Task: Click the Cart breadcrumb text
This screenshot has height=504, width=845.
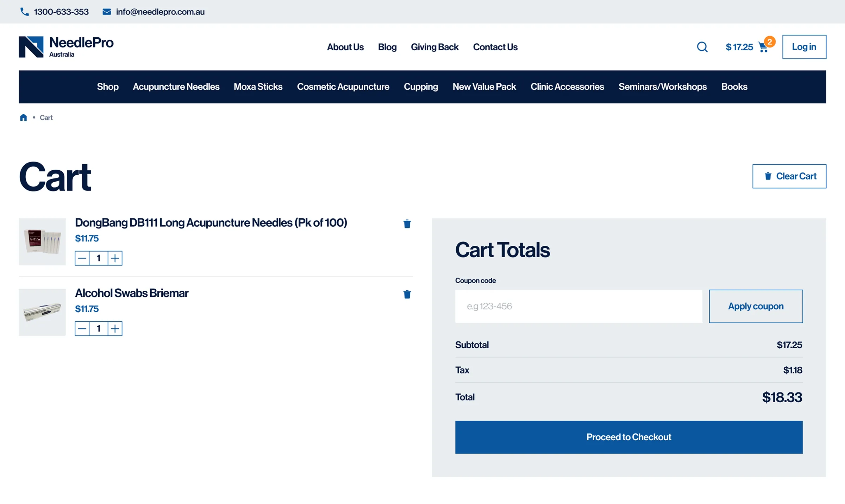Action: point(46,118)
